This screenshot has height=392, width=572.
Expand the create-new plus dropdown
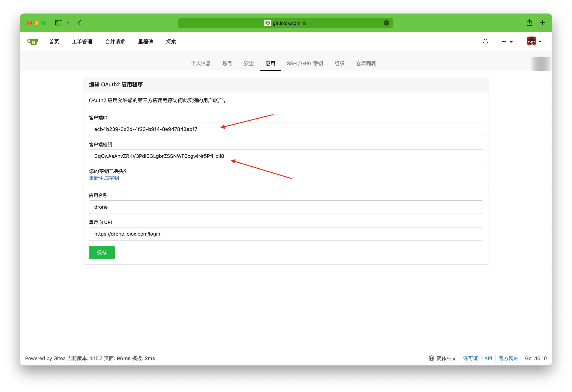tap(507, 42)
